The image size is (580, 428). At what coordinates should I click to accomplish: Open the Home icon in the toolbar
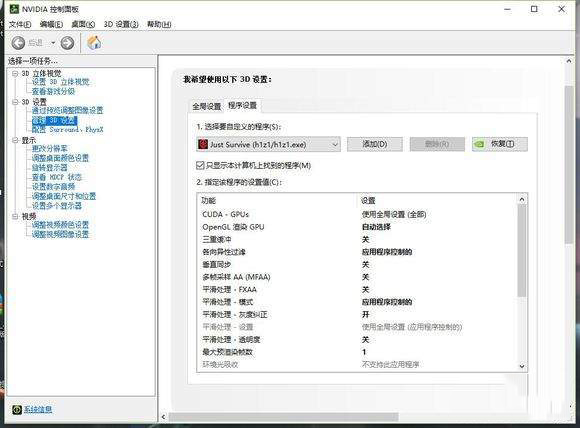[x=94, y=42]
